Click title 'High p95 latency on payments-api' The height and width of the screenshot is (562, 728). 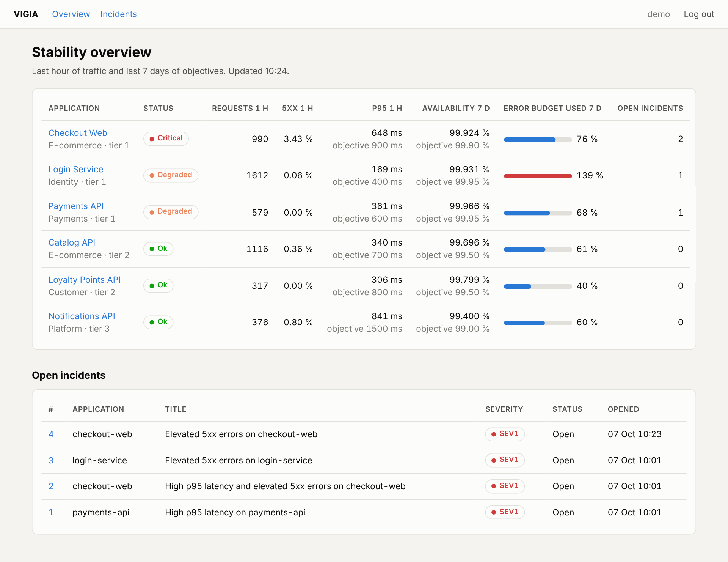pos(235,512)
